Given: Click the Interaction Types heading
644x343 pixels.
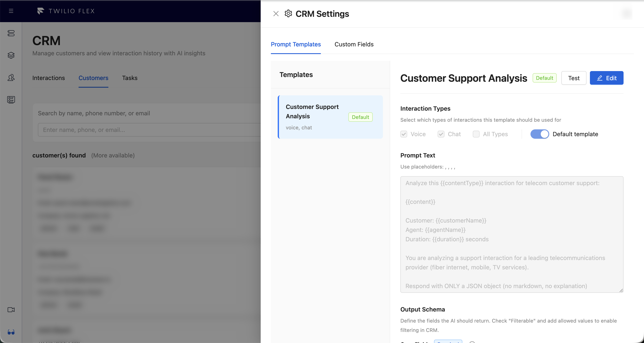Looking at the screenshot, I should pos(425,109).
